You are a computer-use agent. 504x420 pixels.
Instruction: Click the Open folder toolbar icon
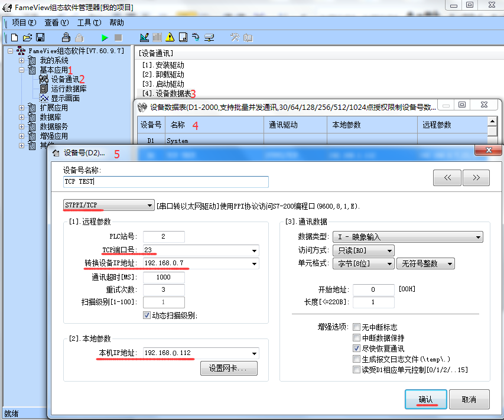27,37
